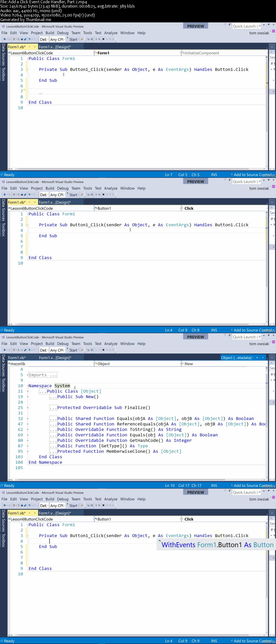Open Build menu in the WithEvents tooltip frame
The image size is (276, 644).
(x=50, y=499)
